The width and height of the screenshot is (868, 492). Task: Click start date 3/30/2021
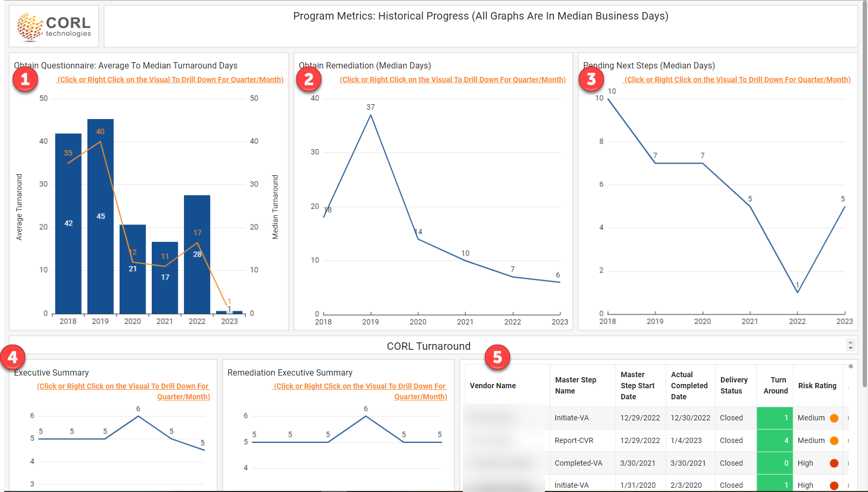click(638, 463)
